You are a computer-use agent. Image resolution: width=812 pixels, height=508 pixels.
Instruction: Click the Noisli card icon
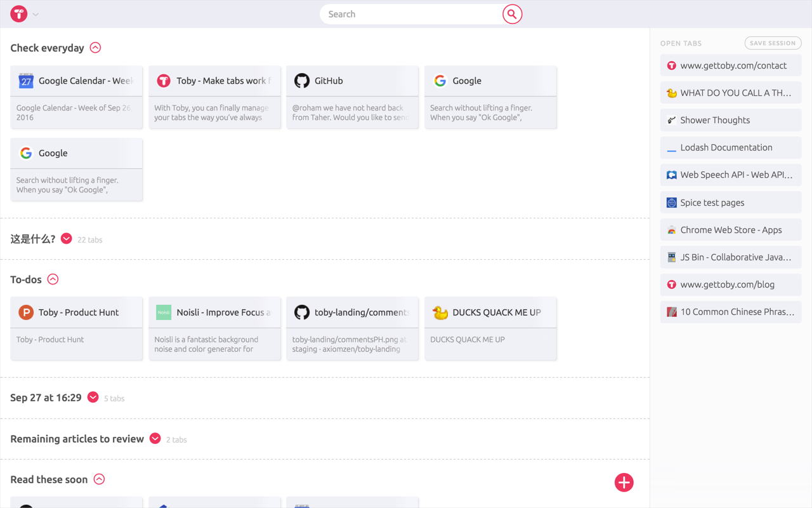(164, 312)
